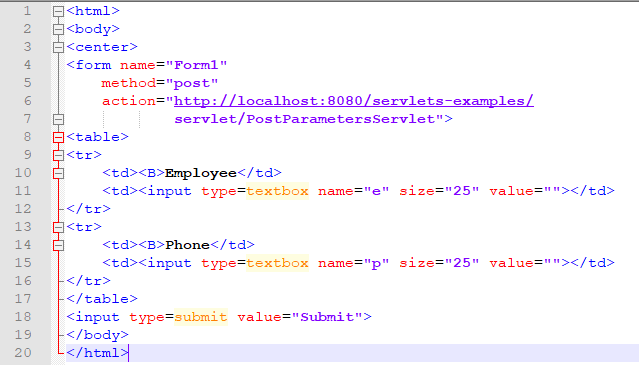Viewport: 639px width, 365px height.
Task: Click the value="Submit" attribute
Action: click(x=300, y=317)
